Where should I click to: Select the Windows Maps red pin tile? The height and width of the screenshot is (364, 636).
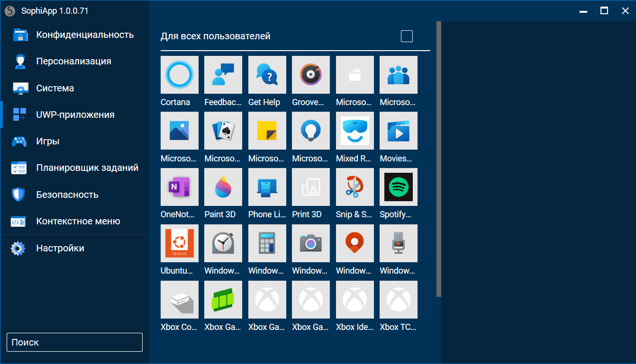click(355, 243)
